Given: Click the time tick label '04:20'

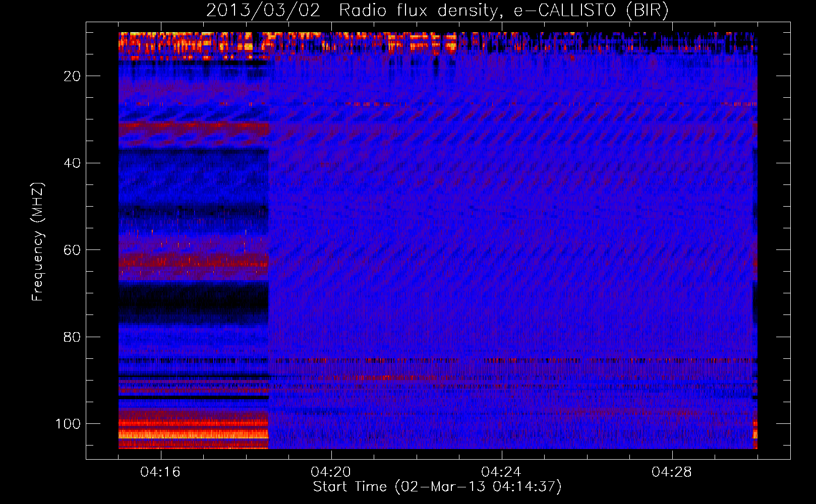Looking at the screenshot, I should tap(331, 472).
